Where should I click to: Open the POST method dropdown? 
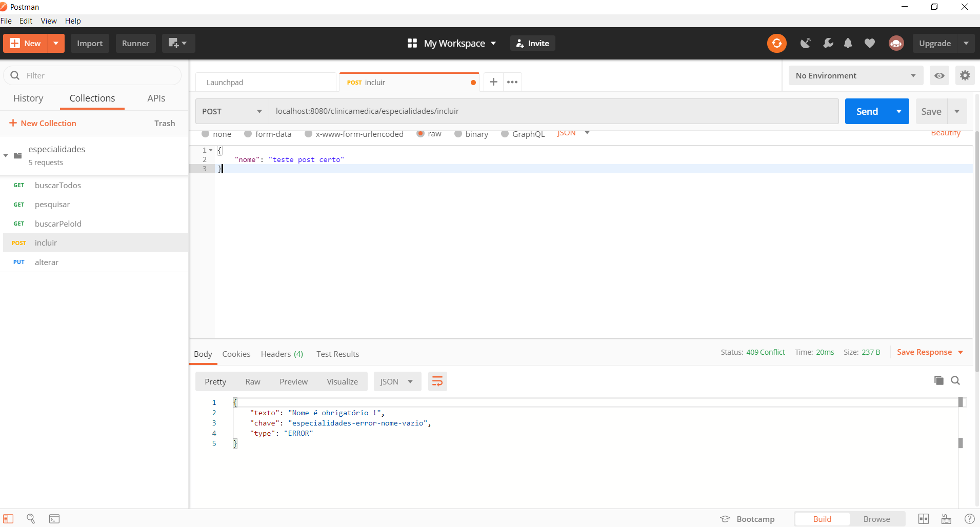[x=232, y=111]
